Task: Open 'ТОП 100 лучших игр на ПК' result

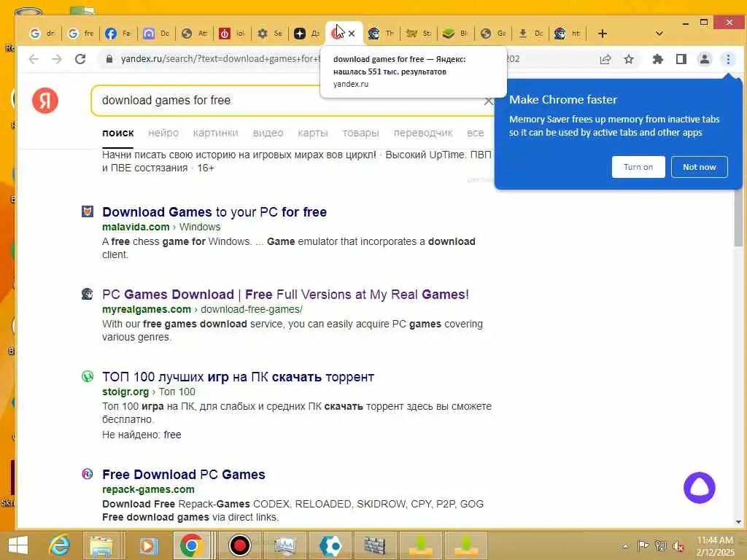Action: click(239, 377)
